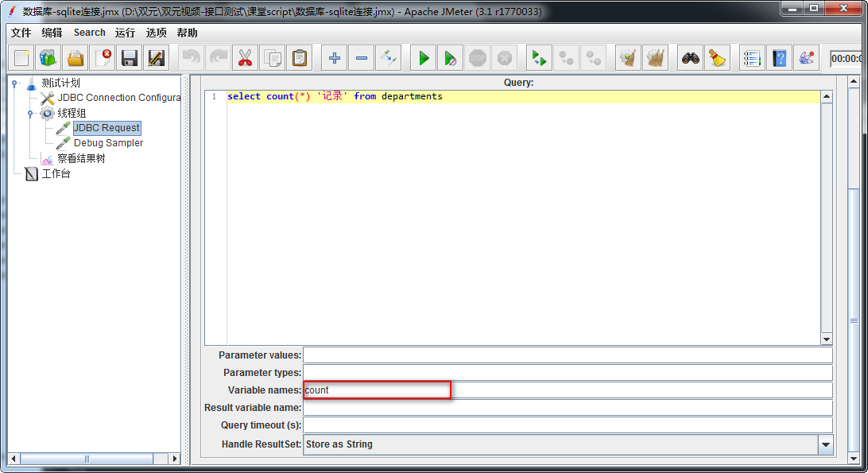Click the New test plan icon
The height and width of the screenshot is (473, 868).
pyautogui.click(x=21, y=58)
